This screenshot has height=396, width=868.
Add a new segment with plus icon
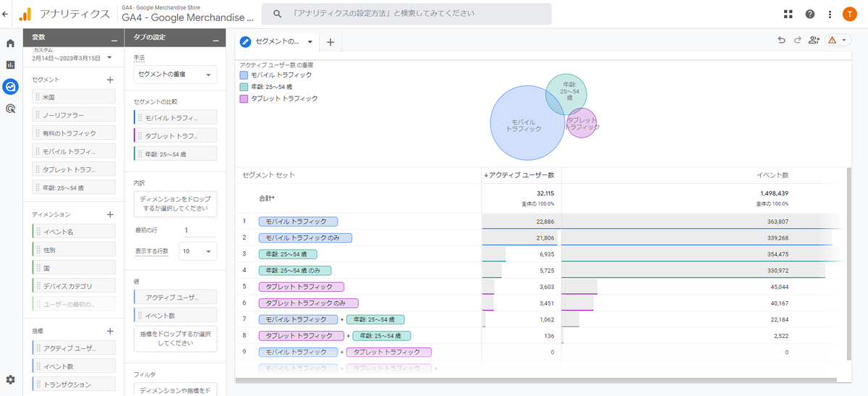(110, 80)
